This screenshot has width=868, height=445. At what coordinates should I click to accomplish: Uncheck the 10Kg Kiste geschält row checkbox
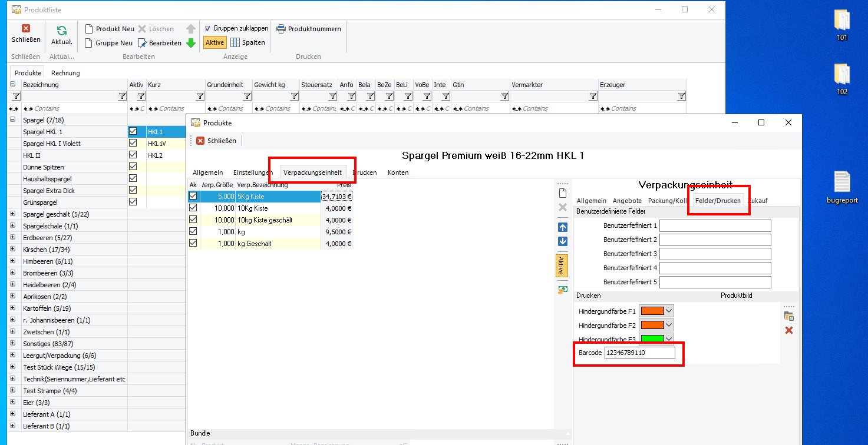[193, 220]
